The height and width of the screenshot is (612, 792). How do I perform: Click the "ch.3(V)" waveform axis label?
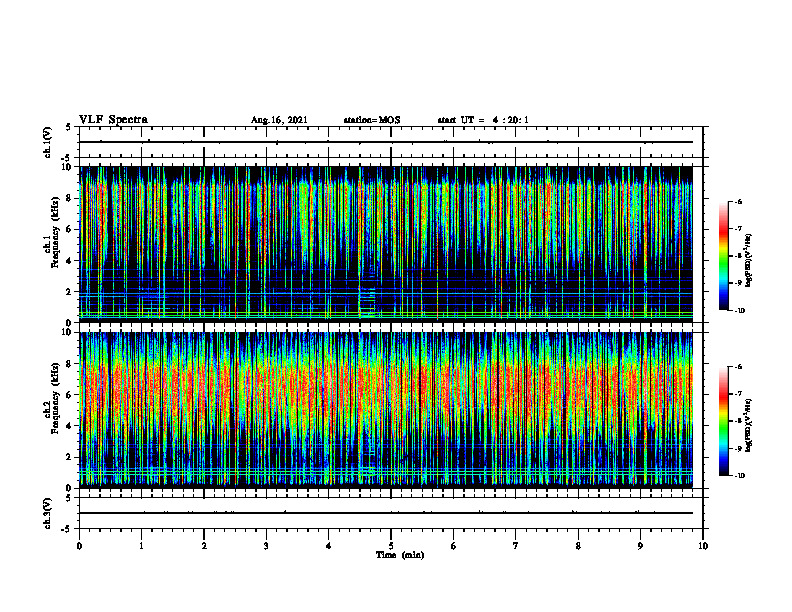pyautogui.click(x=48, y=513)
